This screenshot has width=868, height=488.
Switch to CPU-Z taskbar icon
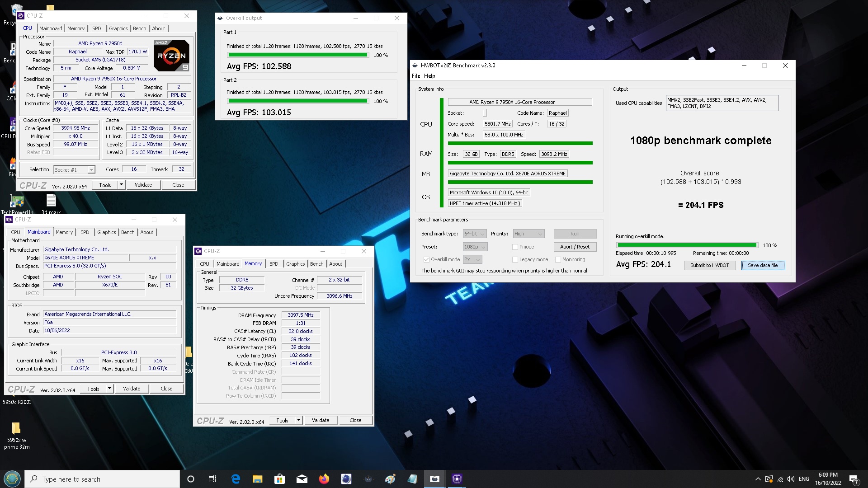click(457, 479)
